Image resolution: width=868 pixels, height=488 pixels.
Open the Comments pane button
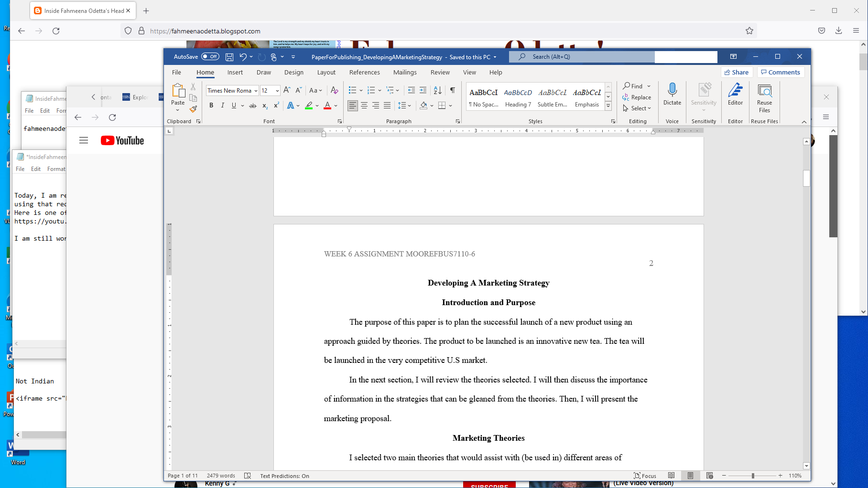click(x=781, y=72)
